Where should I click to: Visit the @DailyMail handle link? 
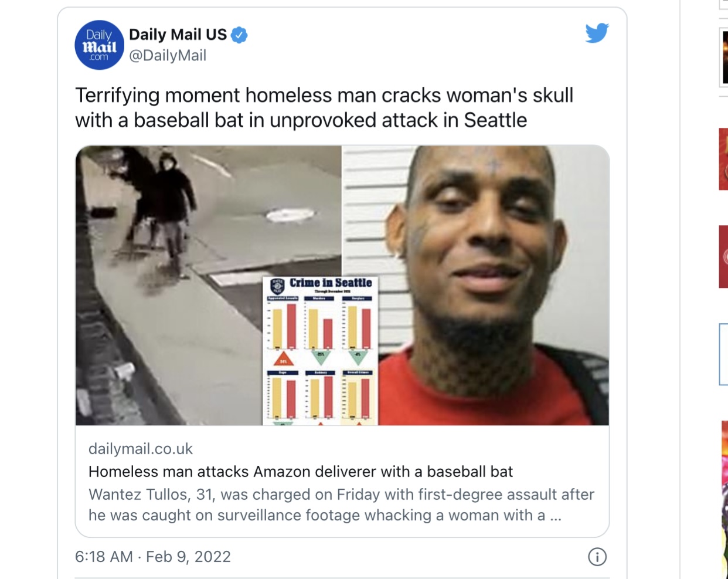click(x=168, y=56)
